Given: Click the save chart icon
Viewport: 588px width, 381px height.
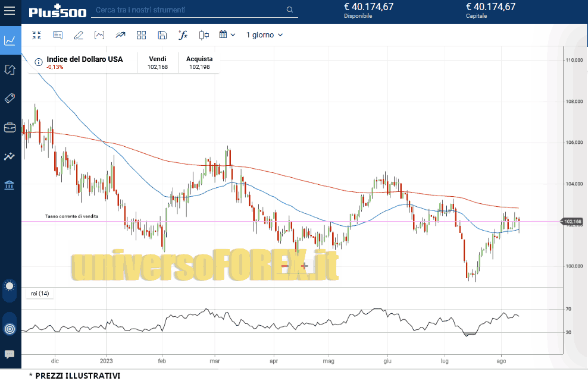Looking at the screenshot, I should click(162, 34).
